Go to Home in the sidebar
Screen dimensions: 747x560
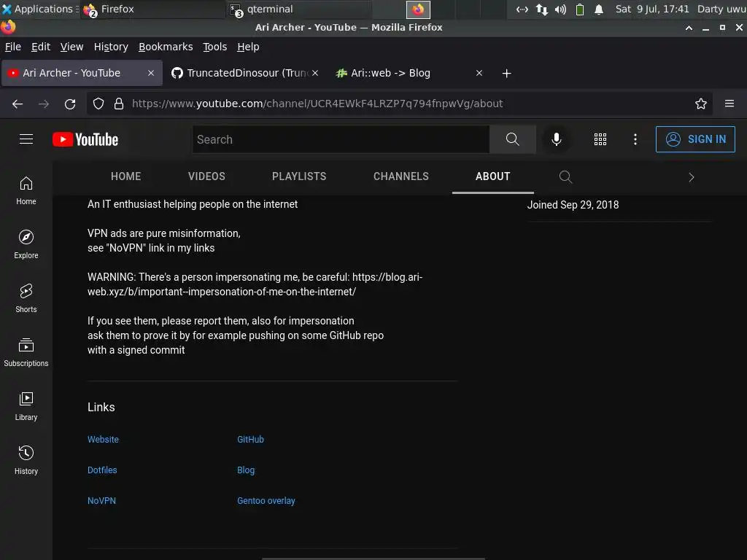[26, 190]
